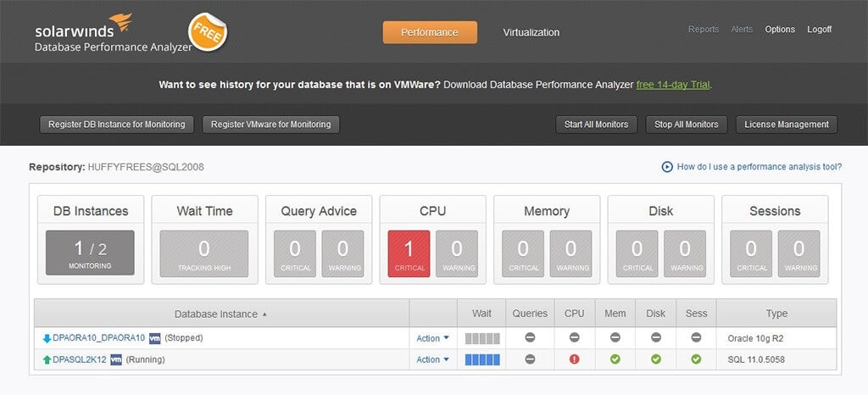Open the DPASQL2K12 instance link
868x395 pixels.
(80, 359)
